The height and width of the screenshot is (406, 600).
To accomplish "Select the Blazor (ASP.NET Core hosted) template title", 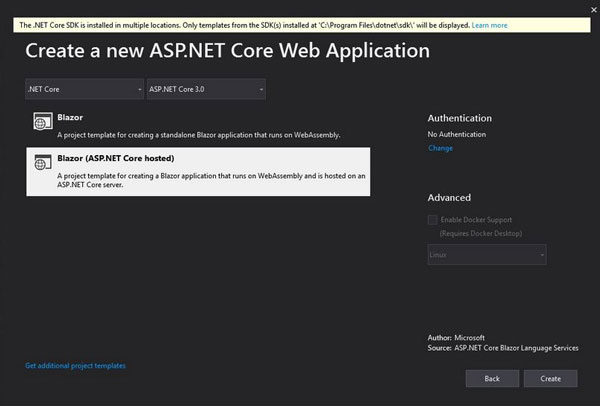I will 116,158.
